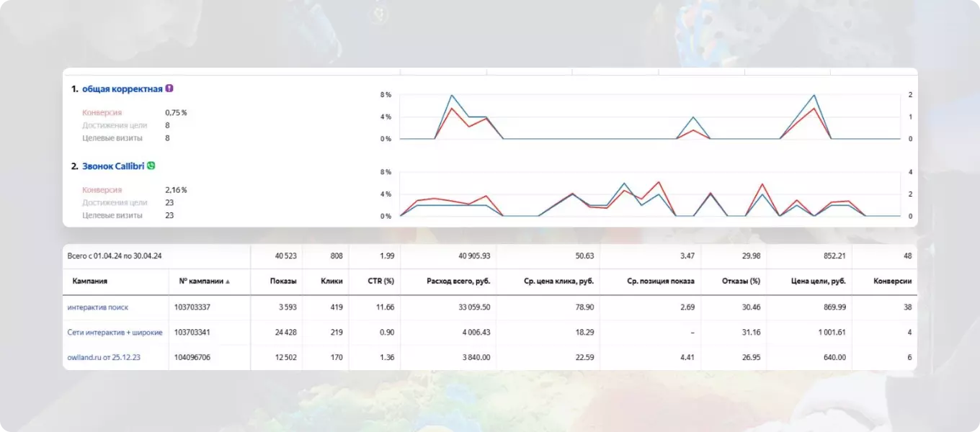Viewport: 980px width, 432px height.
Task: Click the conversion rate «2,16 %»
Action: [x=176, y=190]
